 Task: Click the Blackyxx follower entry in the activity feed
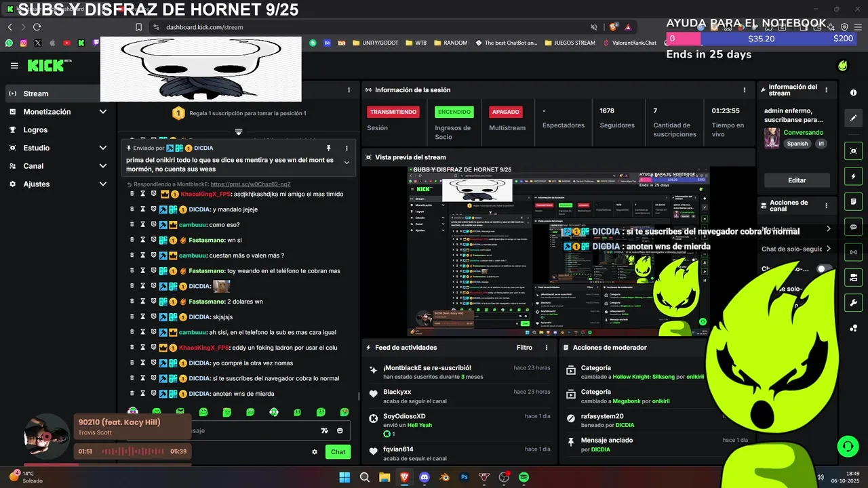click(x=460, y=396)
